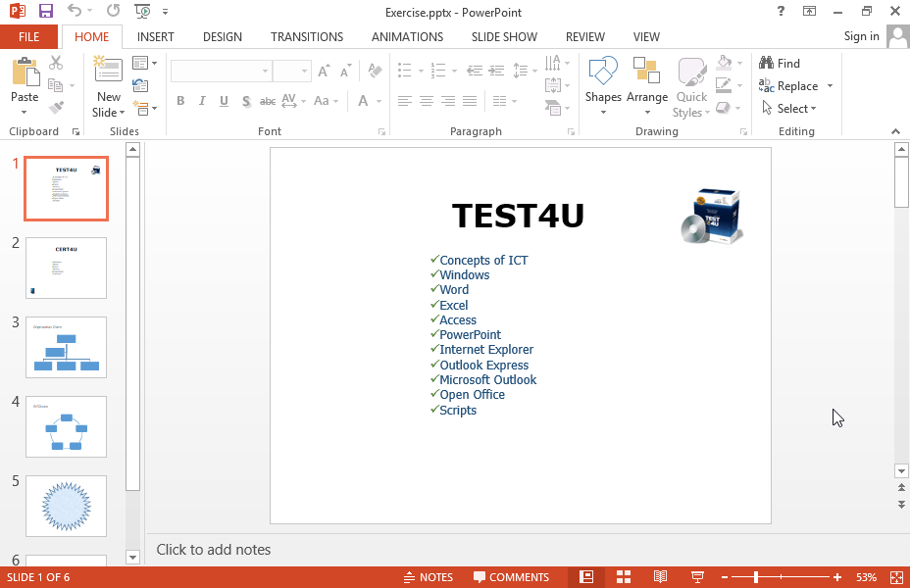The image size is (910, 588).
Task: Click the Undo arrow icon
Action: pyautogui.click(x=75, y=11)
